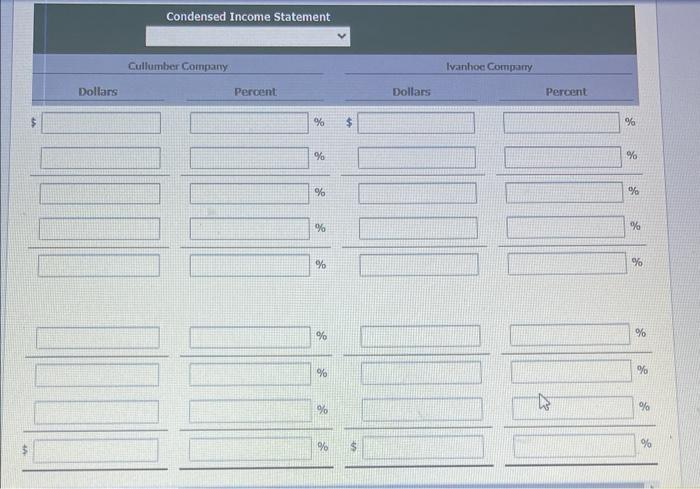Click the "Ivanhoe Company" header
700x489 pixels.
point(489,67)
